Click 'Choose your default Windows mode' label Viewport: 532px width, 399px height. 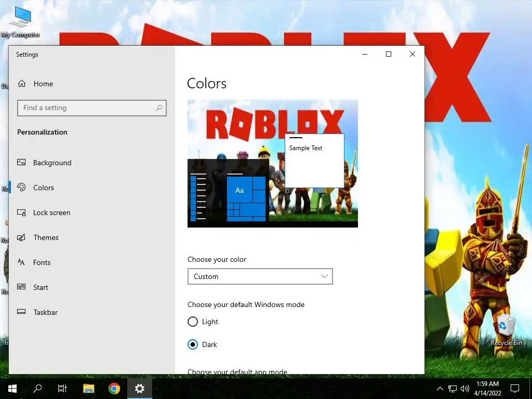[246, 304]
